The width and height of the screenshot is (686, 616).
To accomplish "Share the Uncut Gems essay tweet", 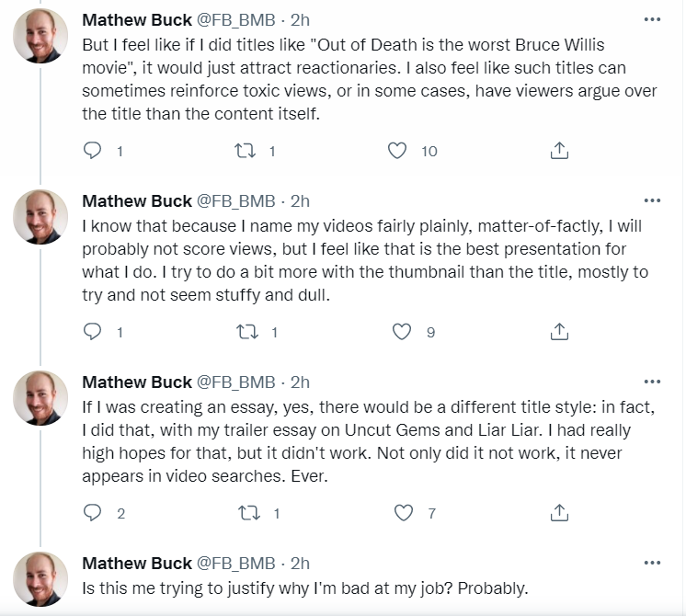I will pyautogui.click(x=559, y=512).
